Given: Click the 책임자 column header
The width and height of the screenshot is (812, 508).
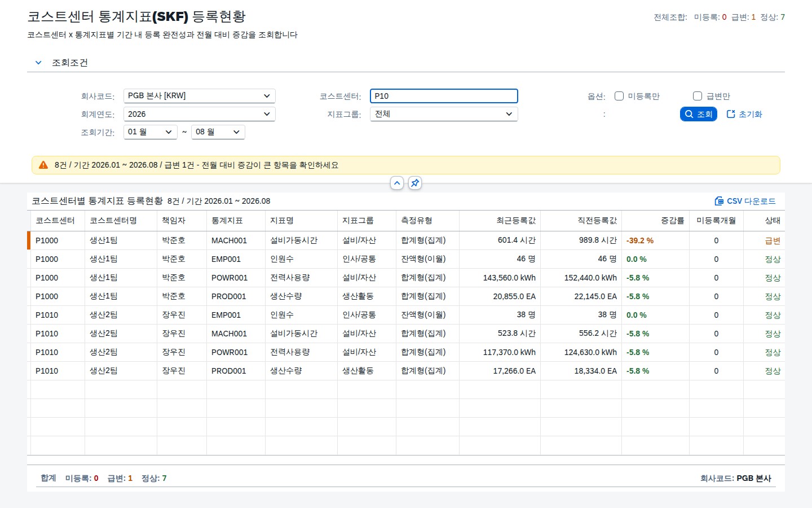Looking at the screenshot, I should [182, 221].
